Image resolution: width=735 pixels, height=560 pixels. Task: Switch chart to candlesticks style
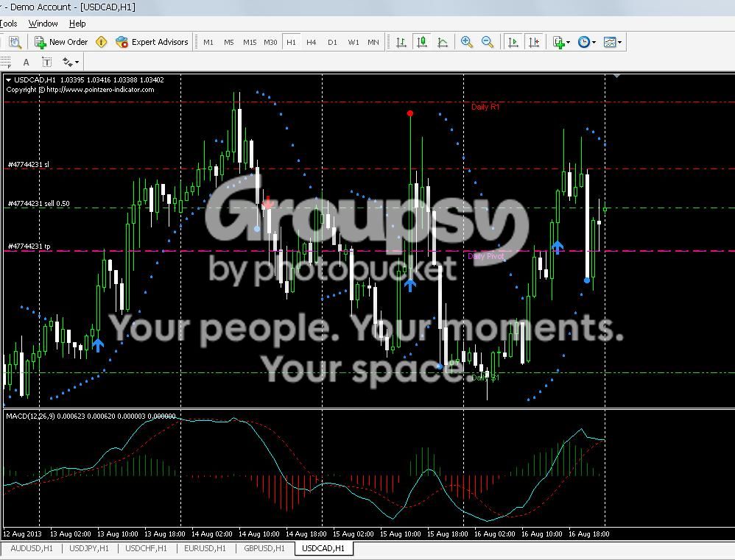(x=422, y=42)
